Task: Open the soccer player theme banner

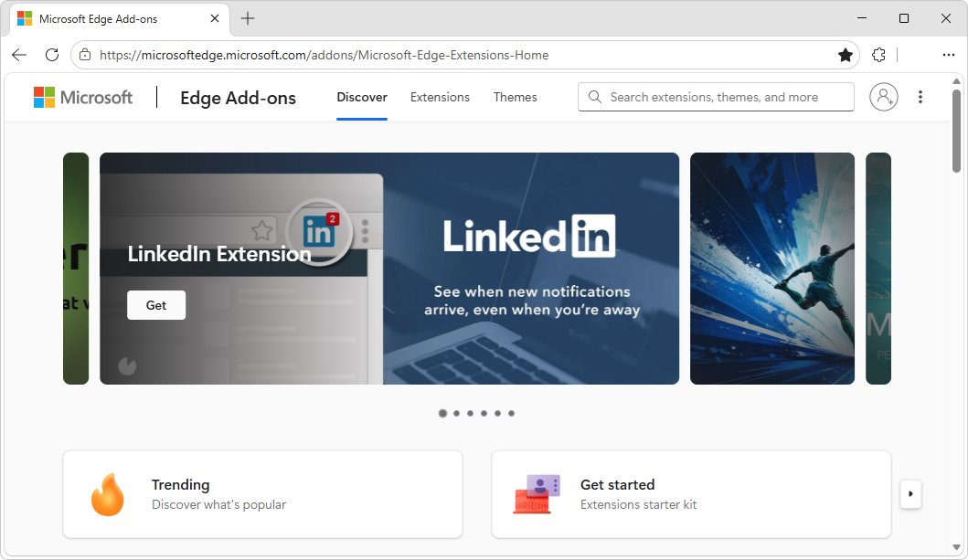Action: coord(772,269)
